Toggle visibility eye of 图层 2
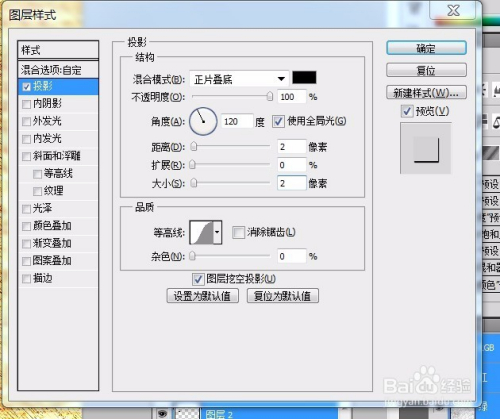The width and height of the screenshot is (500, 419). click(162, 414)
